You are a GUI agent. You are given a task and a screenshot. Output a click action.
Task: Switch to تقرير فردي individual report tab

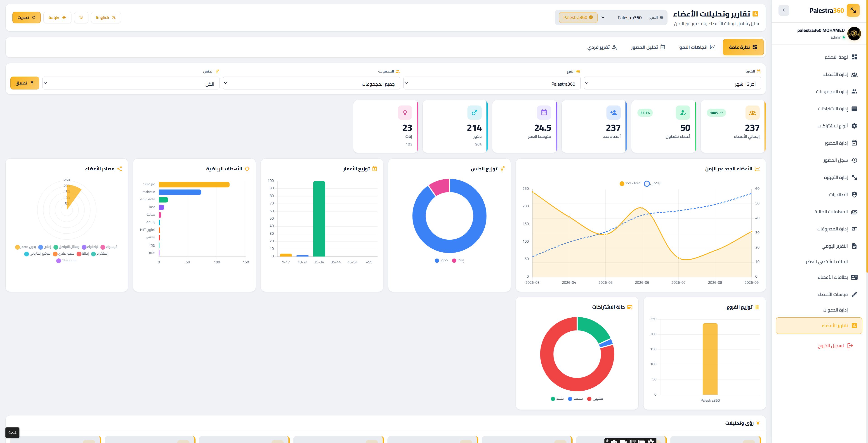(602, 47)
